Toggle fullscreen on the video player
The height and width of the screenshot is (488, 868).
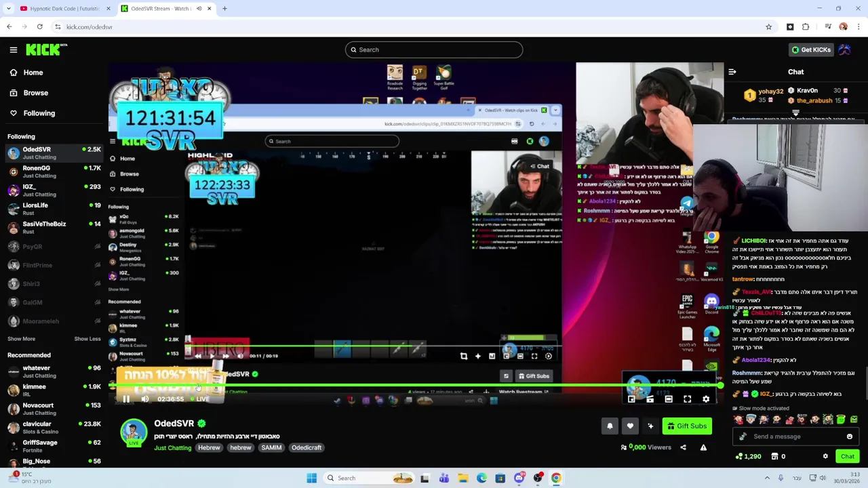(687, 399)
